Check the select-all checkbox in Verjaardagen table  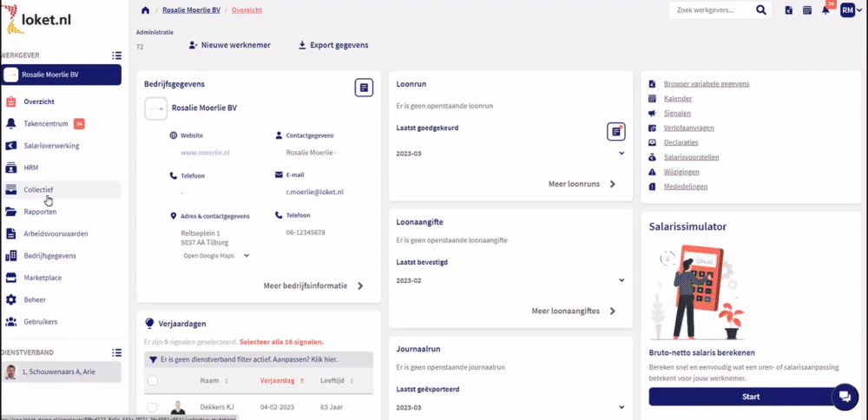click(x=153, y=380)
